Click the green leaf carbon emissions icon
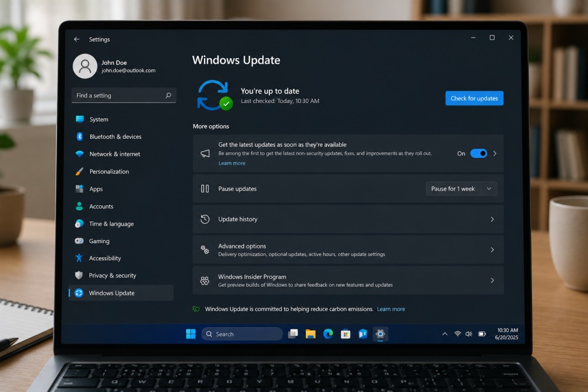Image resolution: width=588 pixels, height=392 pixels. [196, 309]
